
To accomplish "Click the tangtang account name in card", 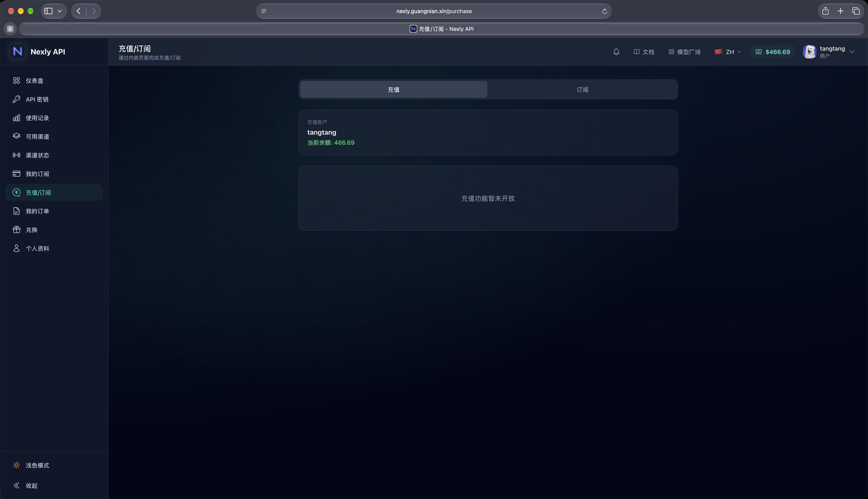I will 322,132.
